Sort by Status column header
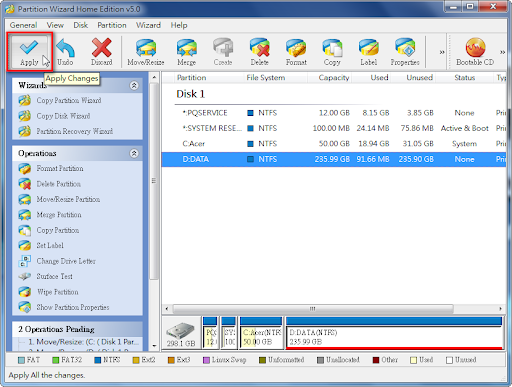Image resolution: width=512 pixels, height=387 pixels. (464, 78)
